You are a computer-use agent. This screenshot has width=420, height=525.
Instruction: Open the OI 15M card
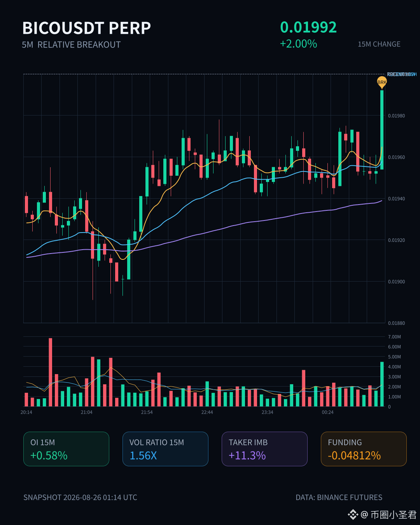[66, 449]
